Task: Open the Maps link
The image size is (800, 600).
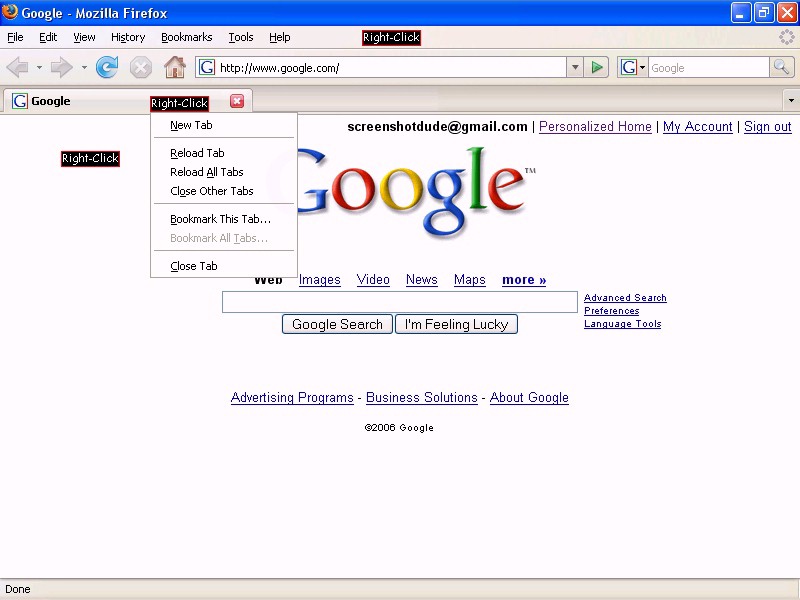Action: (x=469, y=280)
